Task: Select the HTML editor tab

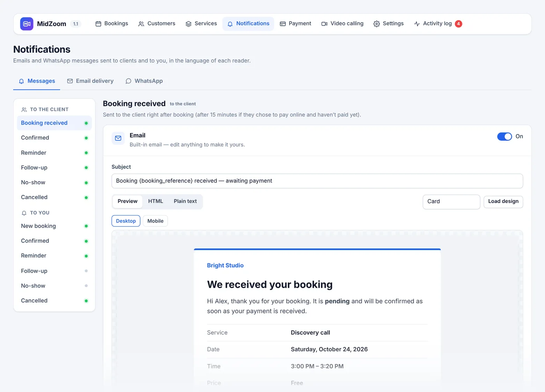Action: point(156,201)
